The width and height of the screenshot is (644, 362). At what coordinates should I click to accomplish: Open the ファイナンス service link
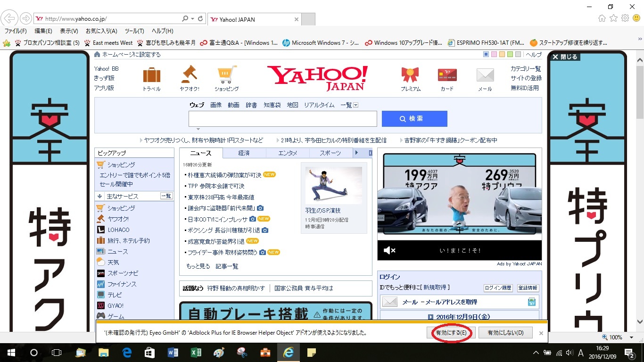tap(122, 284)
